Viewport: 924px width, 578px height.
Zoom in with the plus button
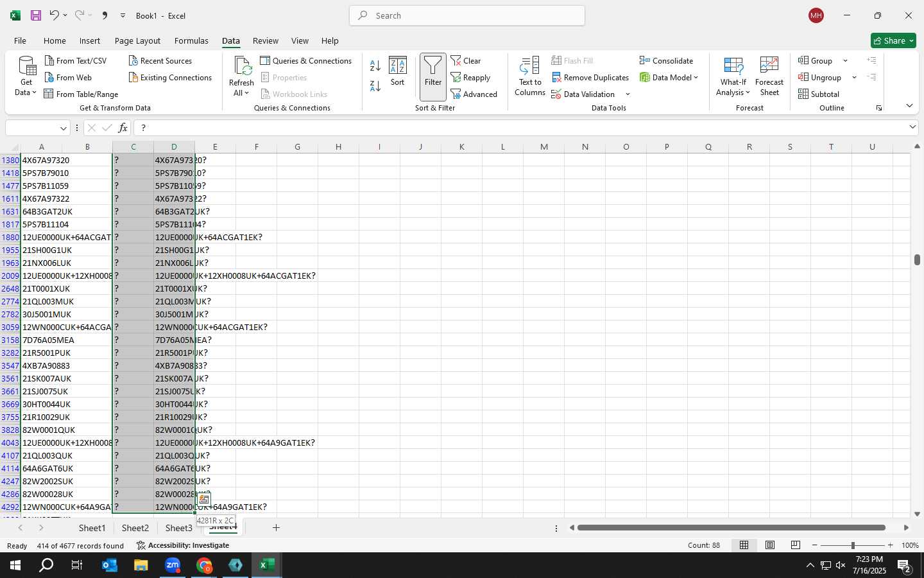point(891,545)
